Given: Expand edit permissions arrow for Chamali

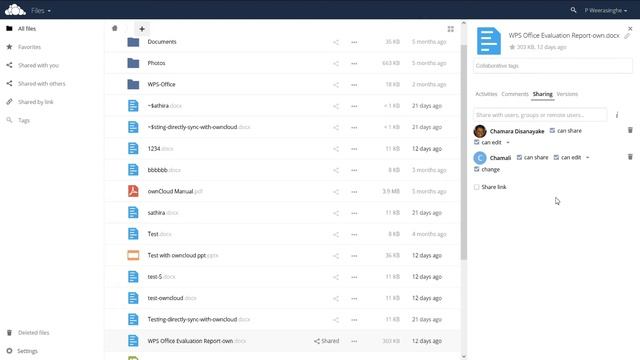Looking at the screenshot, I should 587,157.
